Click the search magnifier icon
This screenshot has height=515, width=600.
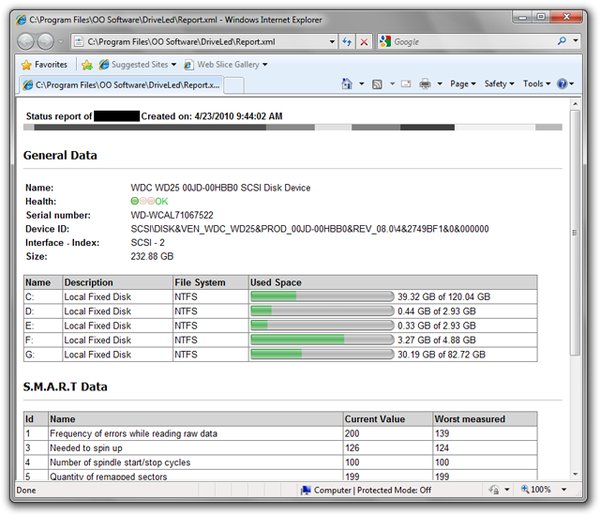[562, 41]
